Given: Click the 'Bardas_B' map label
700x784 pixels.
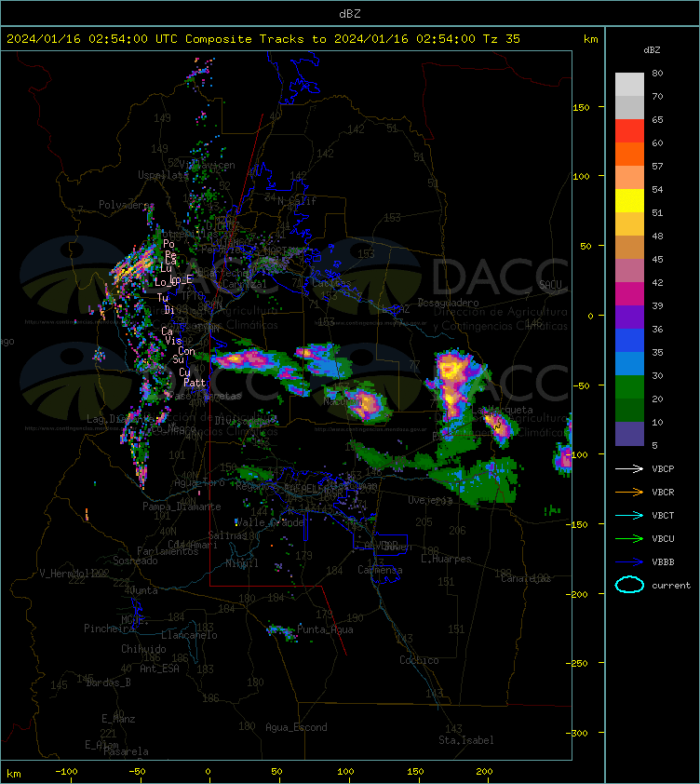Looking at the screenshot, I should (x=109, y=683).
